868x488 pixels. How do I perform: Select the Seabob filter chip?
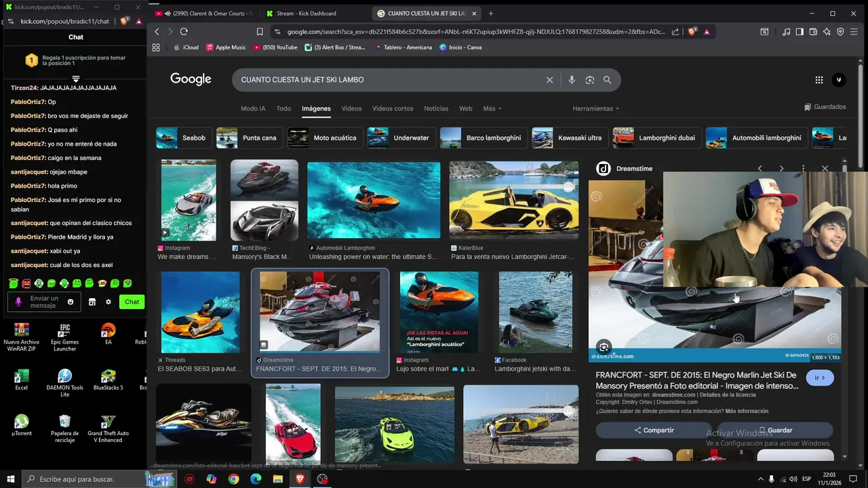[183, 138]
